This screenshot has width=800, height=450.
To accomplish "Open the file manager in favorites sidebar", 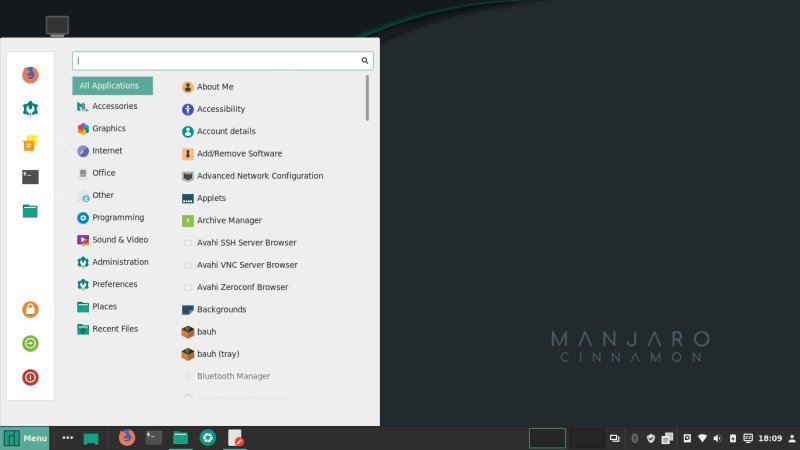I will [x=30, y=211].
